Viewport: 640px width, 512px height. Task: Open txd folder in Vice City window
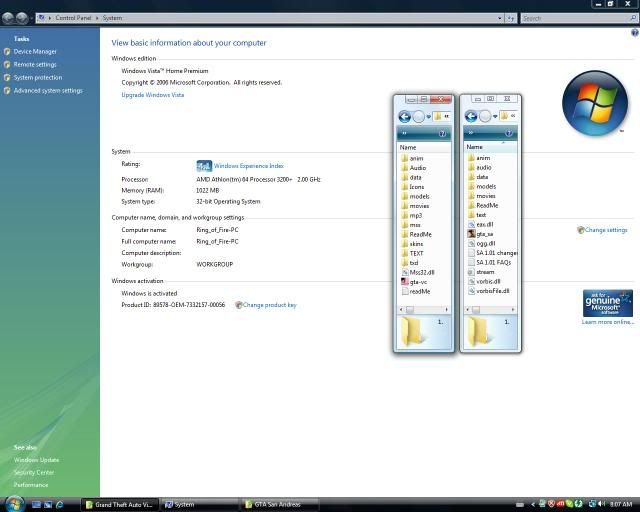coord(410,263)
